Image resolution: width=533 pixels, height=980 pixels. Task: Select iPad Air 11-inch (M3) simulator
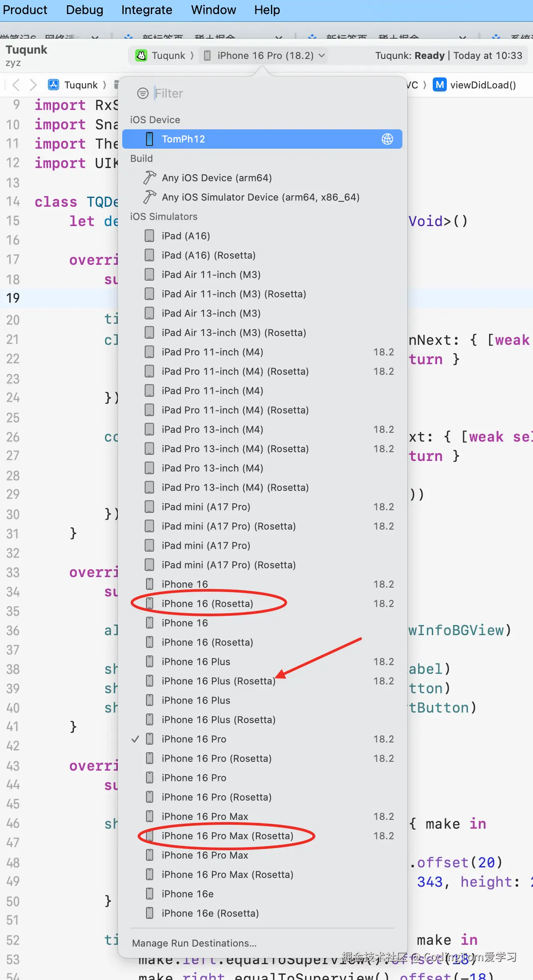(x=262, y=274)
